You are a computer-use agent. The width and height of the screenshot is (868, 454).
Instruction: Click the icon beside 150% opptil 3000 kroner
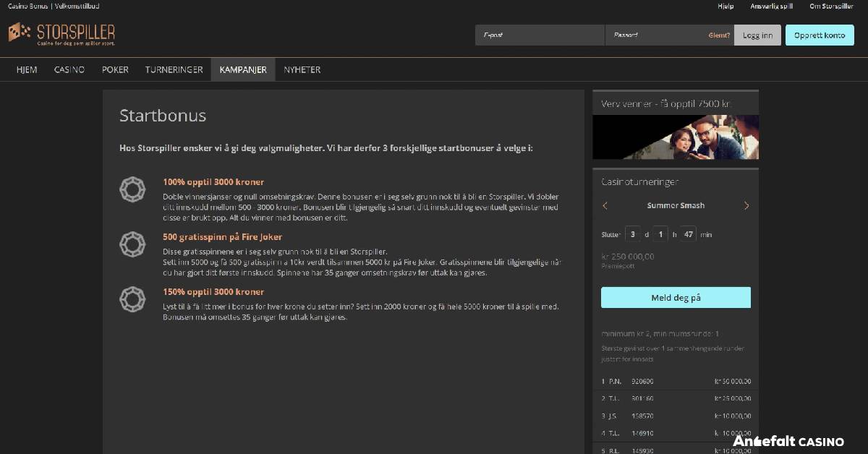pyautogui.click(x=132, y=299)
